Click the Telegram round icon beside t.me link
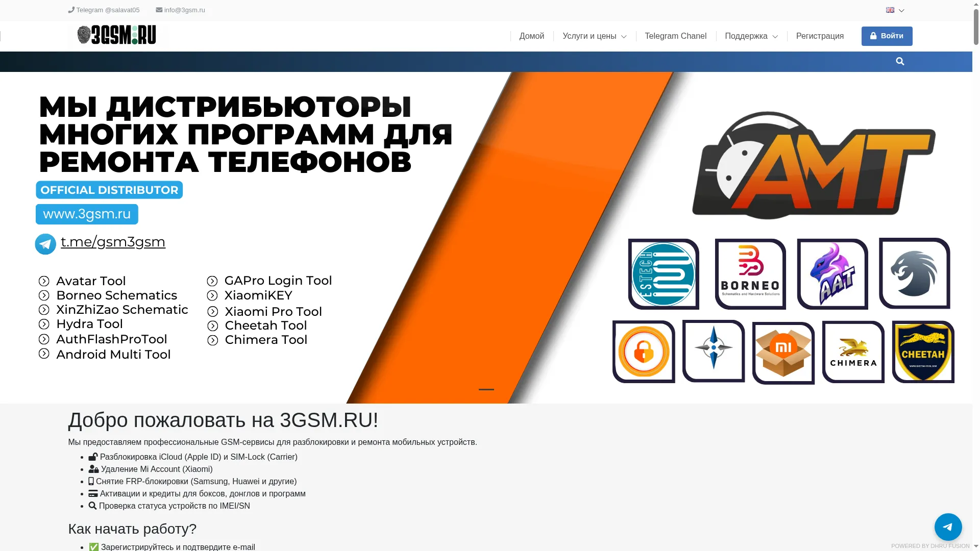The height and width of the screenshot is (551, 980). click(45, 244)
